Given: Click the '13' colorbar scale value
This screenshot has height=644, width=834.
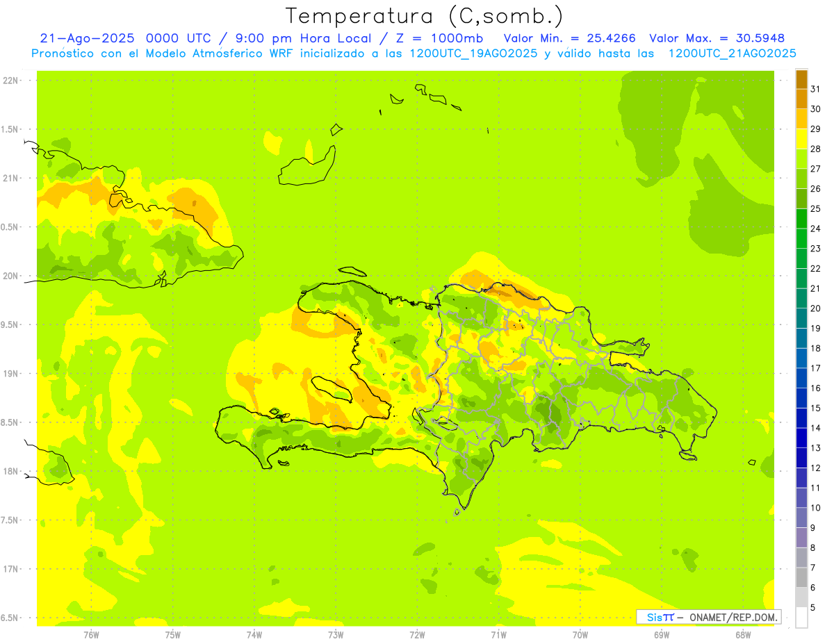Looking at the screenshot, I should tap(816, 448).
